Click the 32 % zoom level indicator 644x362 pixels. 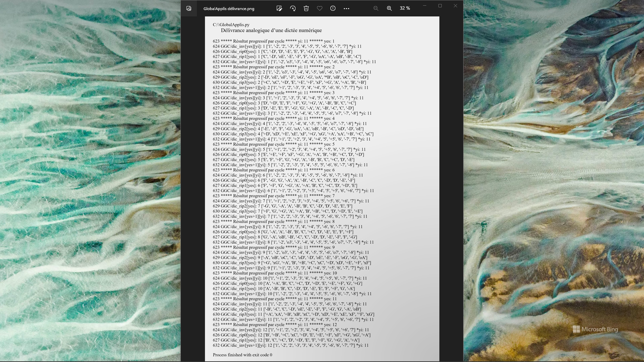tap(405, 8)
